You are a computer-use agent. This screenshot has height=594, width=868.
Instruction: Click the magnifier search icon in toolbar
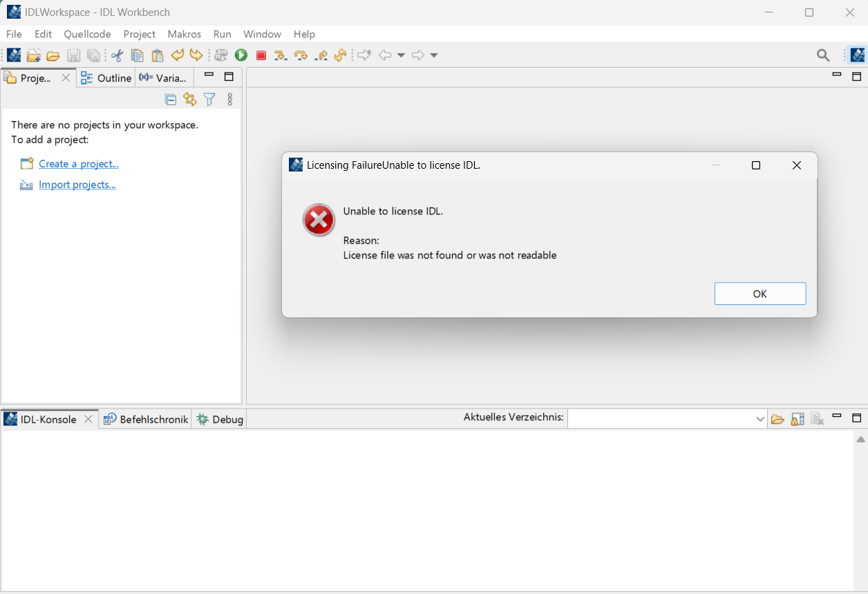click(x=823, y=55)
